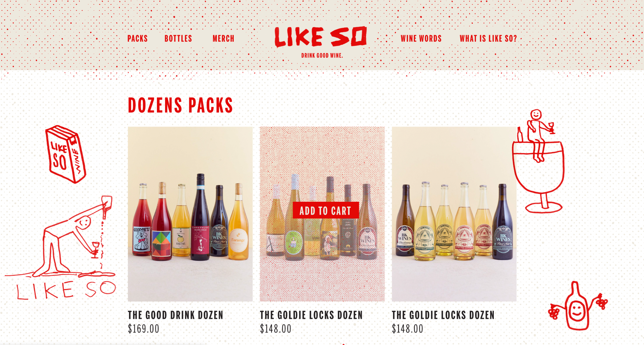The image size is (644, 345).
Task: Click The Good Drink Dozen title link
Action: [176, 315]
